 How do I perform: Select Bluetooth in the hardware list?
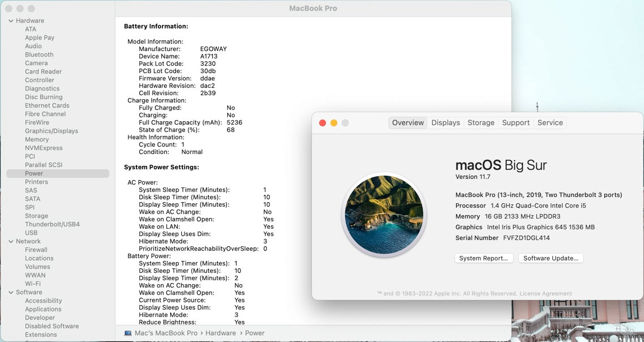point(39,55)
